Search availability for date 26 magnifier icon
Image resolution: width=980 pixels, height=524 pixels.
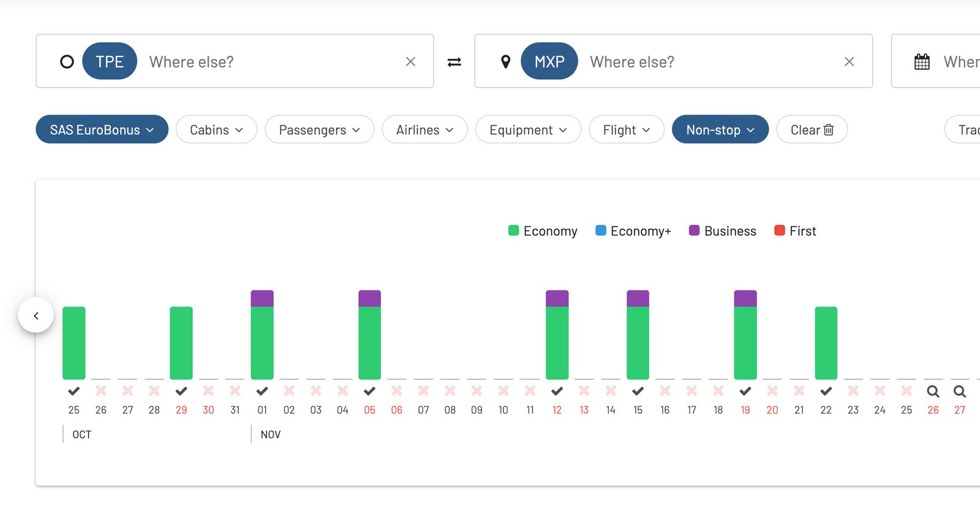pyautogui.click(x=933, y=391)
